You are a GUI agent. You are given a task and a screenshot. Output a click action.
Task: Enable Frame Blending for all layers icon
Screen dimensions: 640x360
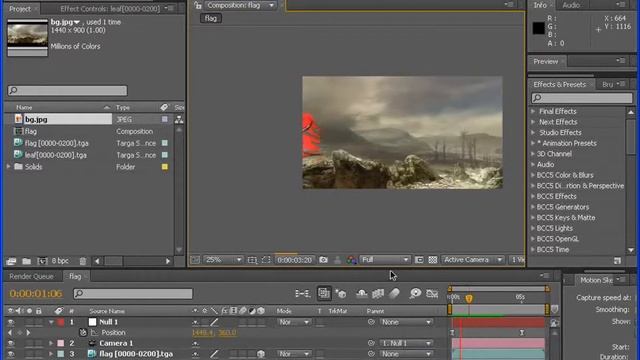coord(378,293)
